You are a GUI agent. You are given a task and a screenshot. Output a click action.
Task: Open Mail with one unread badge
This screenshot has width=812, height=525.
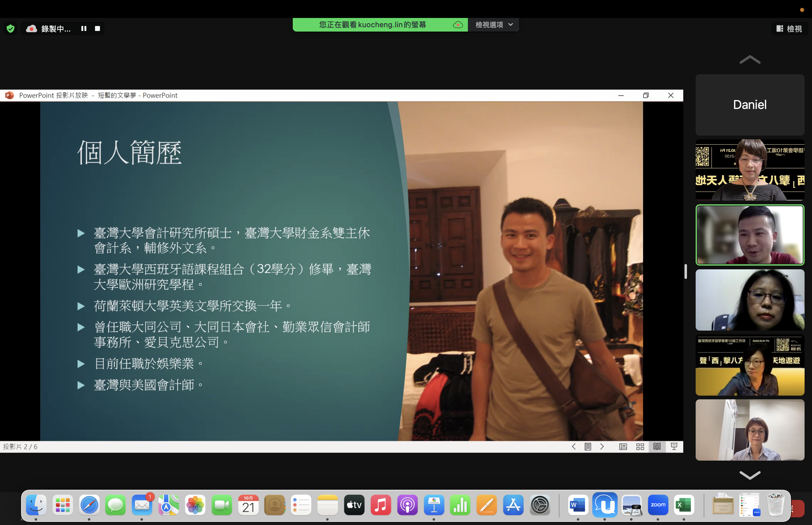point(142,505)
